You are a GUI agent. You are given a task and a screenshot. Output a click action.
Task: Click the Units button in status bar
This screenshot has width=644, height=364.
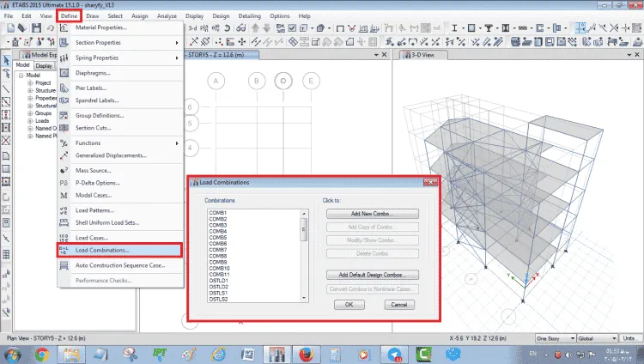pos(630,338)
